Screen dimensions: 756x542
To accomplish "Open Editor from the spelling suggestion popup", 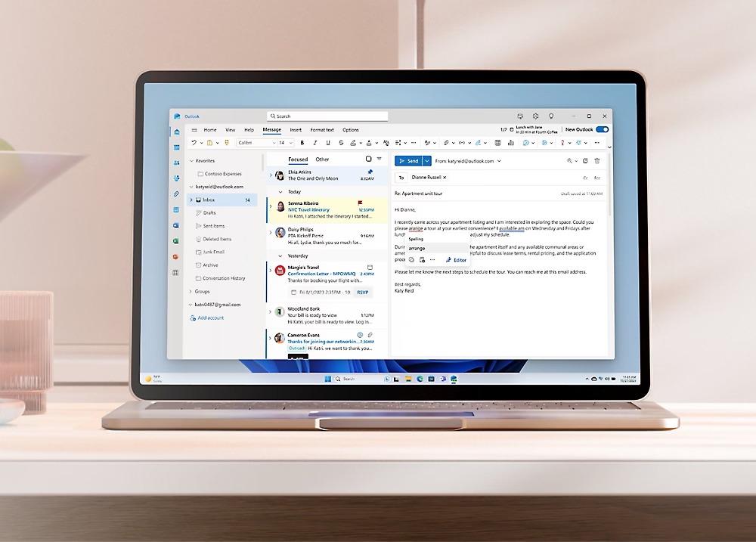I will (x=458, y=260).
